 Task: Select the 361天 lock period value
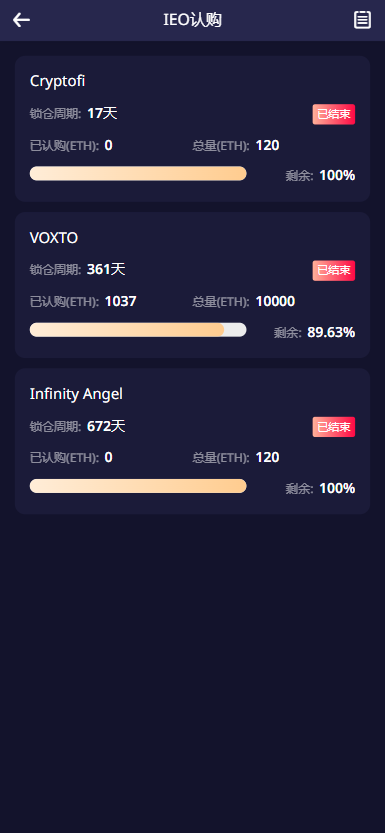[106, 269]
